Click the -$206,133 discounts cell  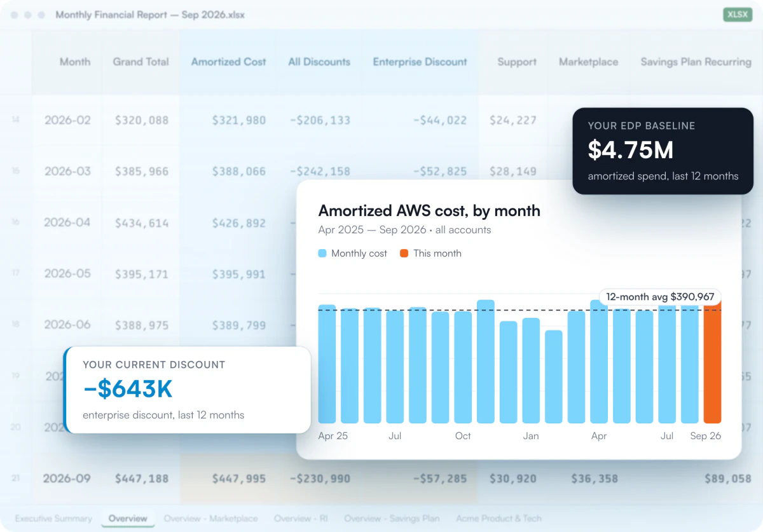pyautogui.click(x=320, y=120)
